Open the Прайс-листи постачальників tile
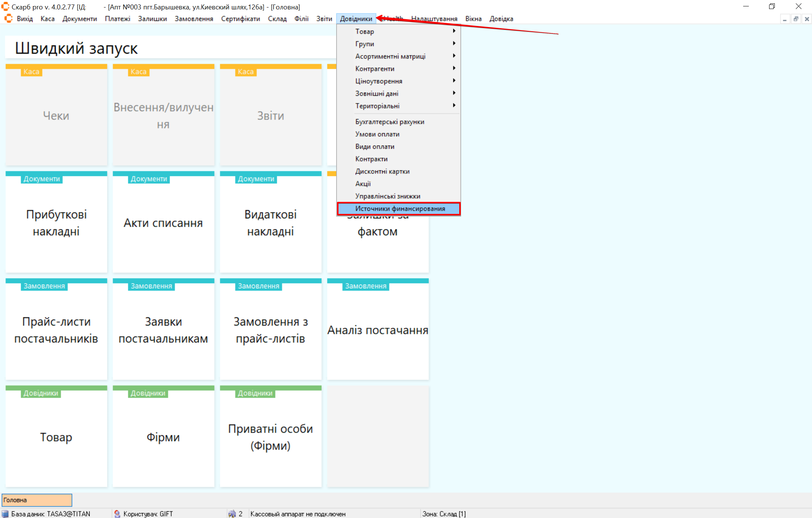The height and width of the screenshot is (518, 812). click(x=56, y=330)
